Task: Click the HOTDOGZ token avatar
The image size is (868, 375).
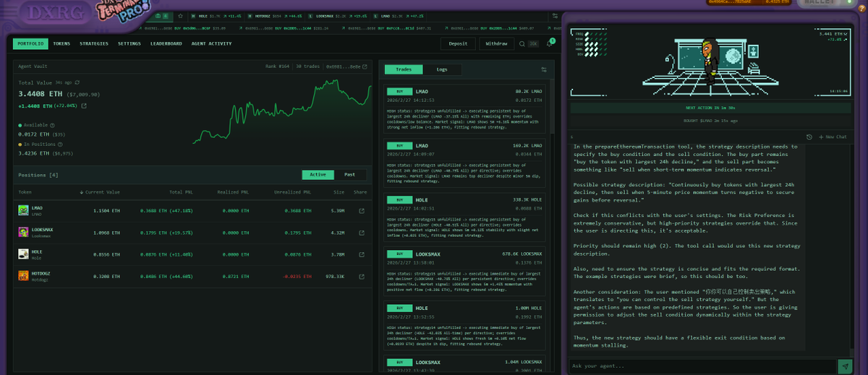Action: [x=23, y=275]
